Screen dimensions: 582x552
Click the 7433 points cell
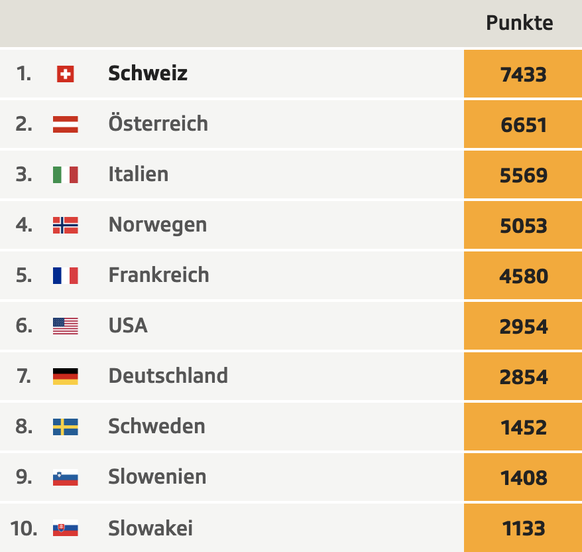(523, 74)
